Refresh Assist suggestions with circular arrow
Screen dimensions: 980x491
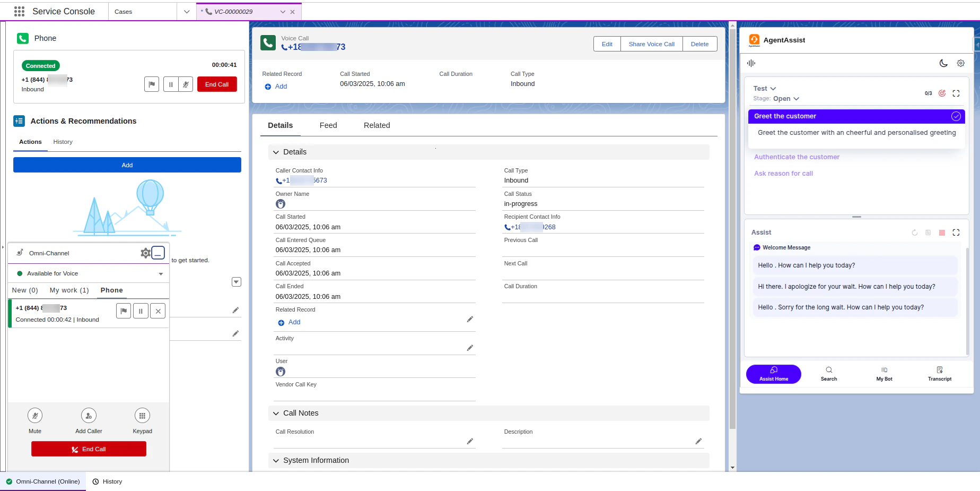click(914, 232)
